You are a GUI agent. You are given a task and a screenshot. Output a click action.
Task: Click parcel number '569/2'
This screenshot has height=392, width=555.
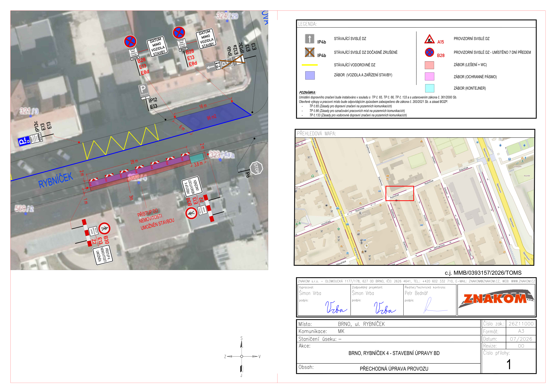click(x=24, y=208)
